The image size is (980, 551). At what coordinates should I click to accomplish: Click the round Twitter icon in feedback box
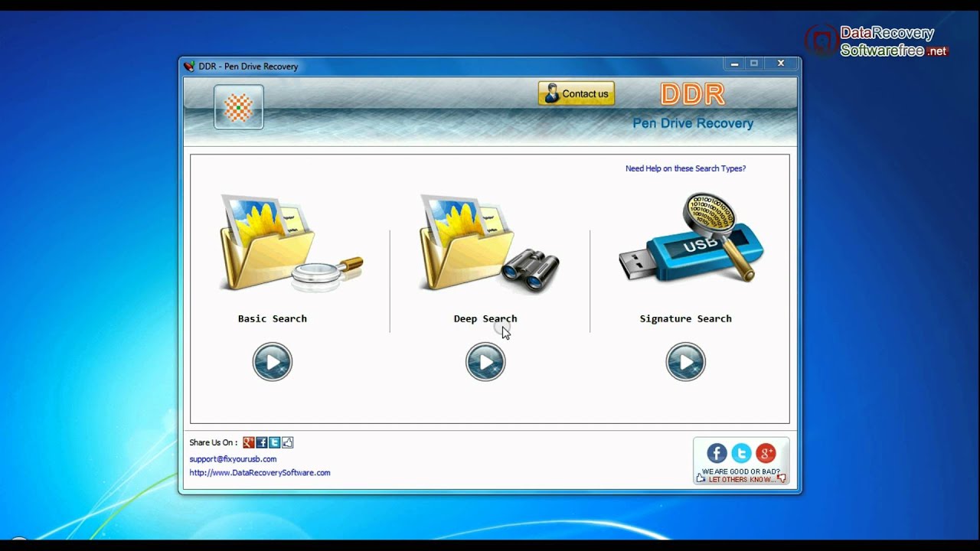tap(741, 453)
